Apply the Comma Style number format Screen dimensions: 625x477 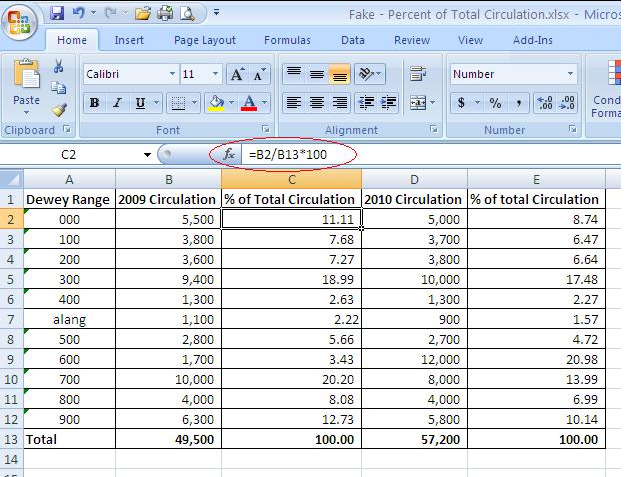coord(519,103)
